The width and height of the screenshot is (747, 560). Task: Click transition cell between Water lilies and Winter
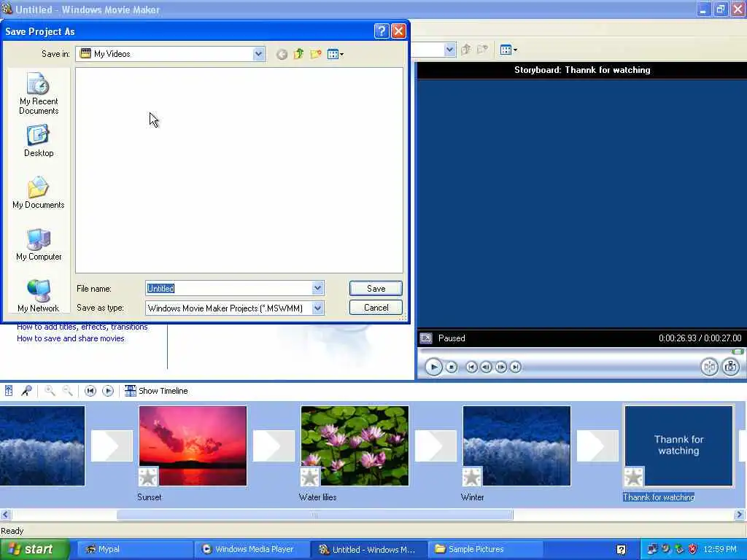[x=436, y=446]
